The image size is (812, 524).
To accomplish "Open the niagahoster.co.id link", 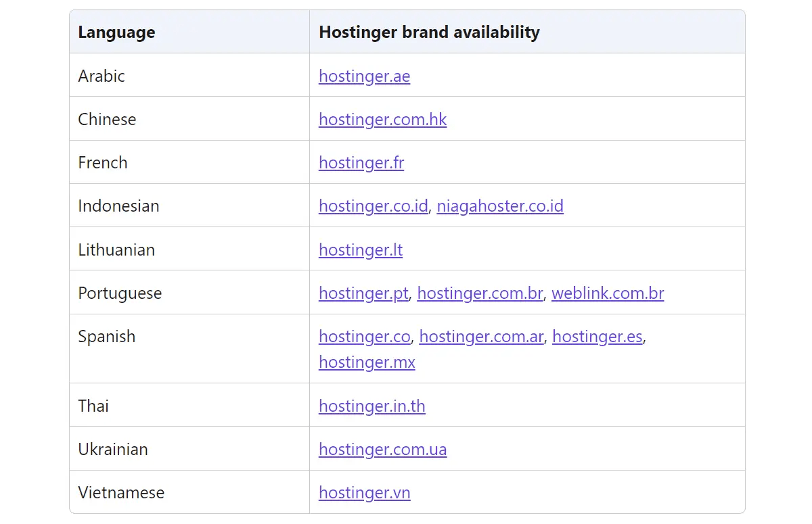I will pyautogui.click(x=500, y=206).
